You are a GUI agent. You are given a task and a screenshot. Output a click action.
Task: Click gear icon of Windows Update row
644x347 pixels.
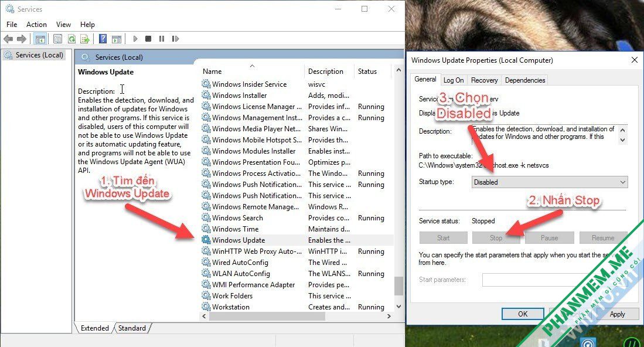tap(206, 240)
